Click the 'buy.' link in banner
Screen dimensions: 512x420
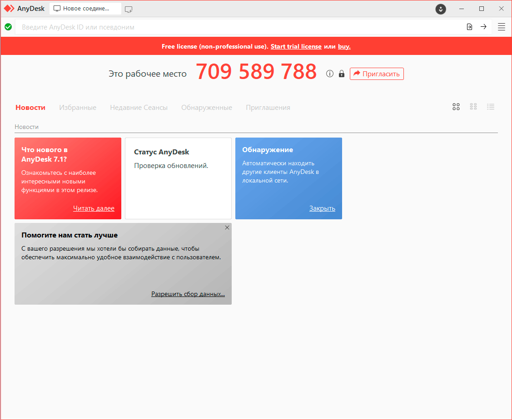pyautogui.click(x=344, y=46)
